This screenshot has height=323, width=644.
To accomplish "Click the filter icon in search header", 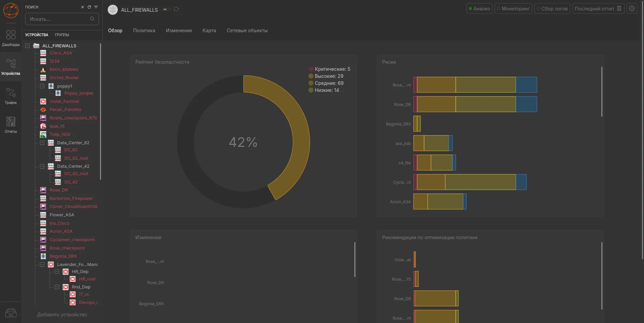I will coord(96,7).
